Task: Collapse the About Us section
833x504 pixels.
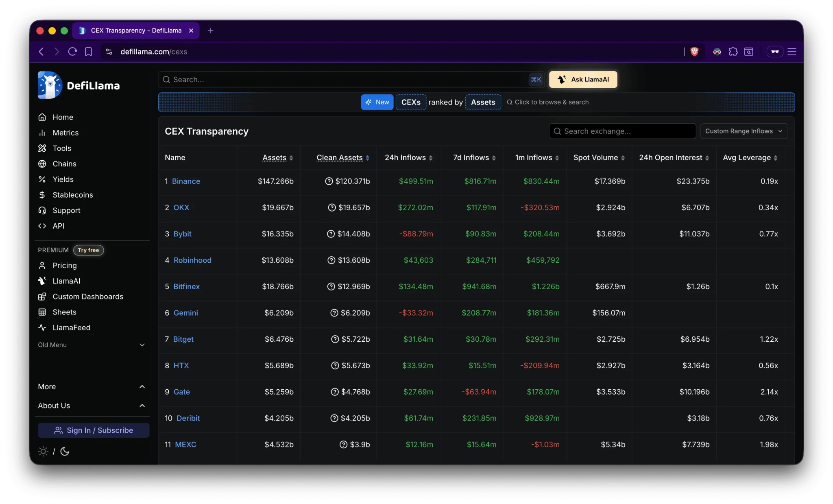Action: click(92, 406)
